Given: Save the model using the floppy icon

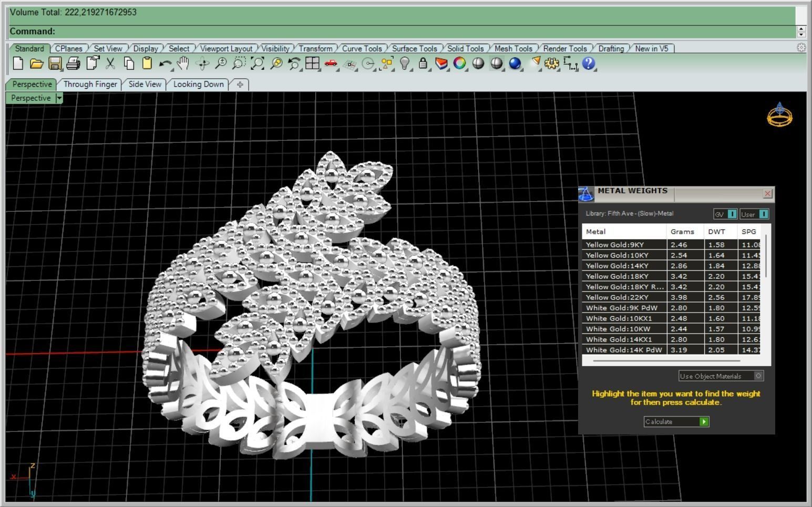Looking at the screenshot, I should pos(55,64).
